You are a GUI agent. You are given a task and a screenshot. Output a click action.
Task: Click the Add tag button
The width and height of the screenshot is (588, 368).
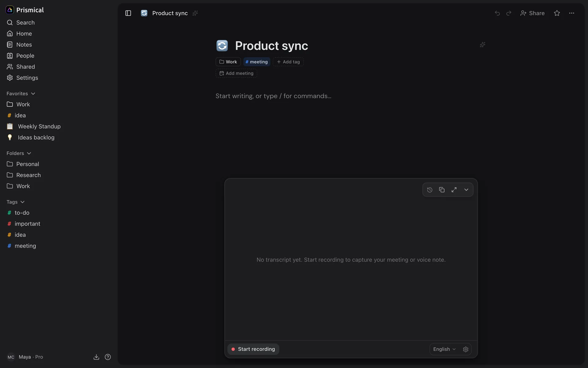[x=288, y=62]
